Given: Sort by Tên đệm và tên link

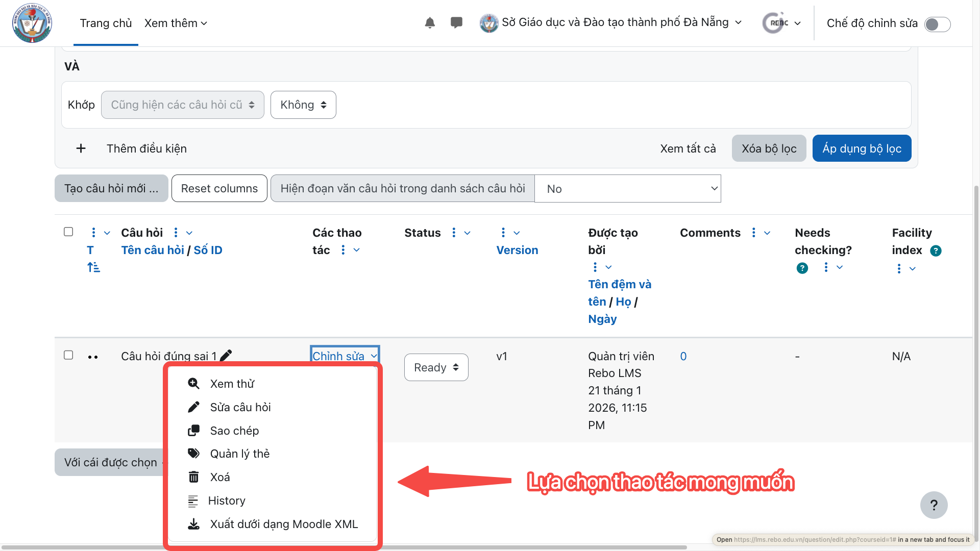Looking at the screenshot, I should [x=619, y=293].
